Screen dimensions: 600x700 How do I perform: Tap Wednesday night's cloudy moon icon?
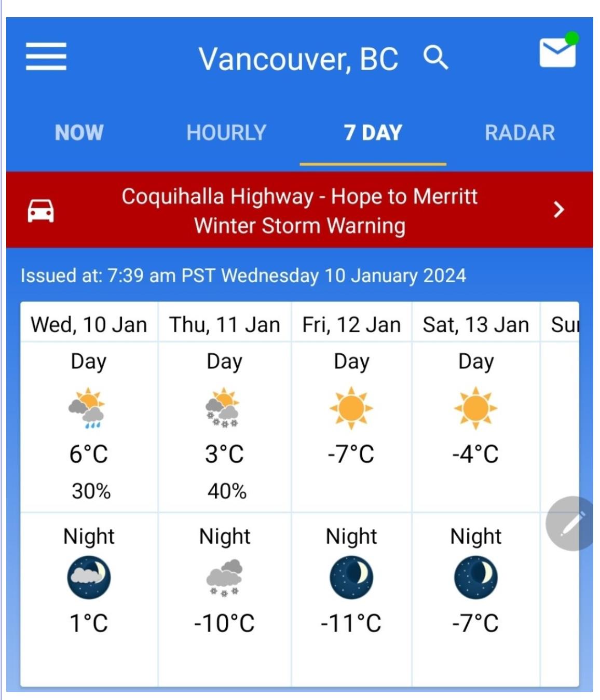click(x=89, y=578)
